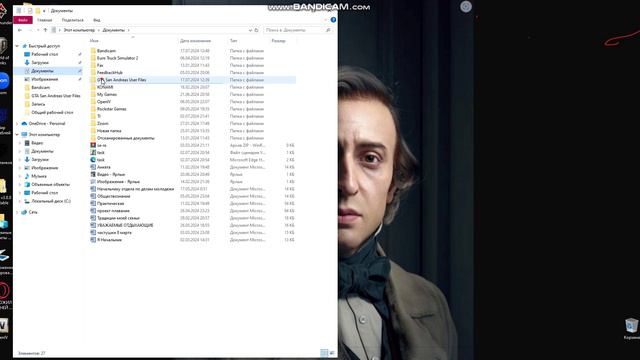Screen dimensions: 640x360
Task: Go up one folder level arrow
Action: (x=45, y=30)
